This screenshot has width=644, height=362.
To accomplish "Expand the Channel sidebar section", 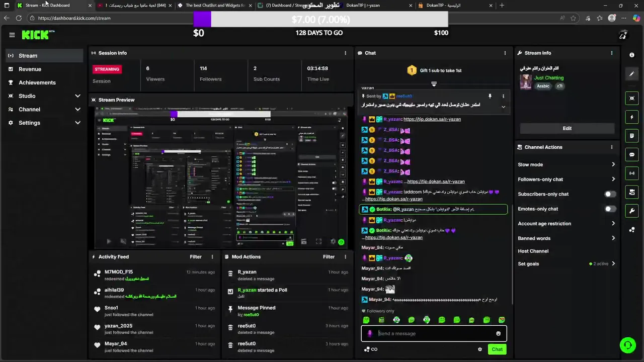I will pos(77,110).
